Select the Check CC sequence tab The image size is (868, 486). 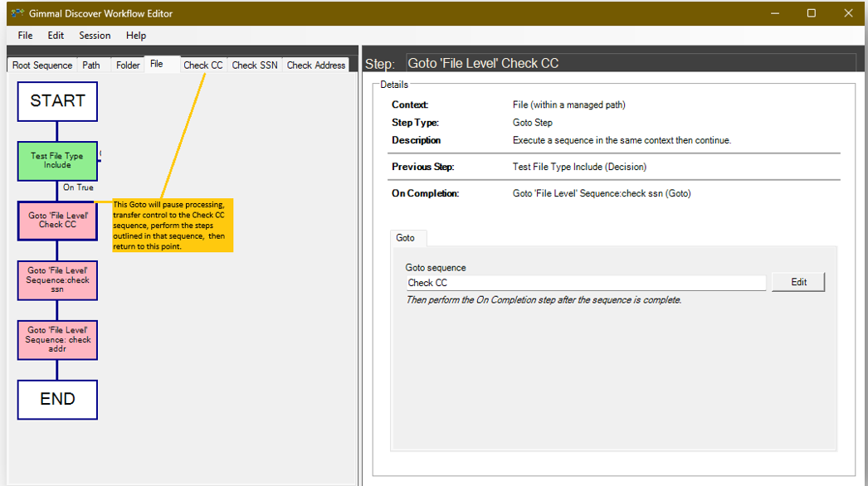tap(203, 66)
